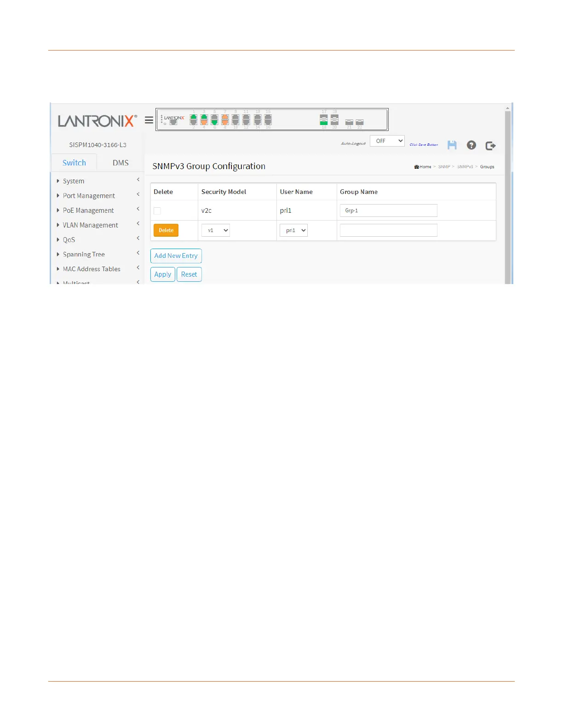Open the User Name pri1 dropdown

pos(293,230)
